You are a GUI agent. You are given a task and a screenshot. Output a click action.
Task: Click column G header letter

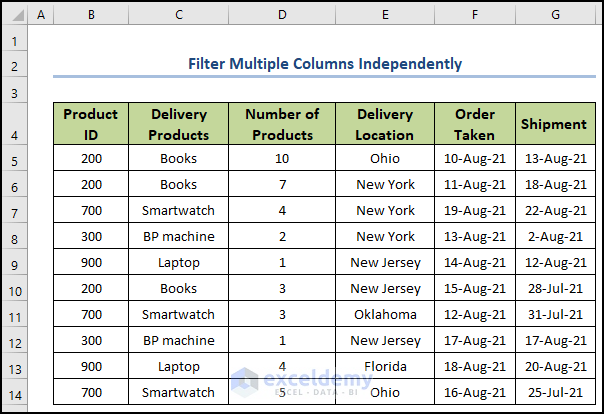point(554,15)
